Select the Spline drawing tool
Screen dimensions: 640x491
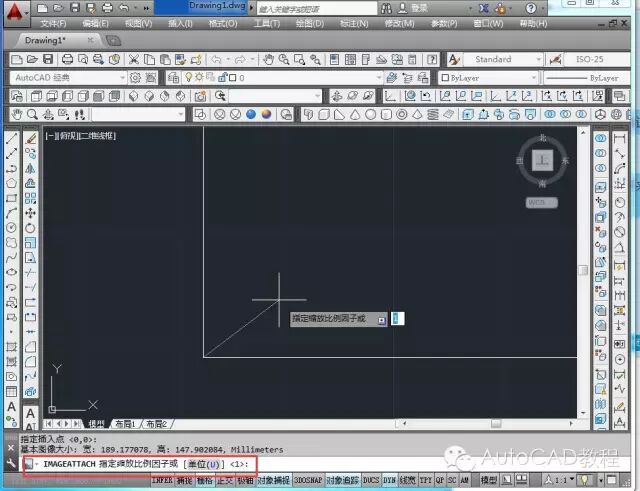11,258
